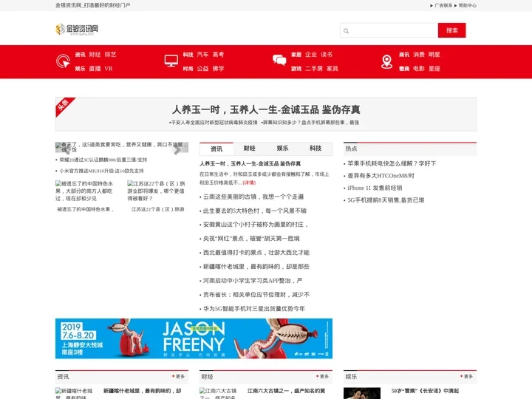Click the 金银资讯网 site logo
The image size is (532, 399).
click(x=77, y=29)
